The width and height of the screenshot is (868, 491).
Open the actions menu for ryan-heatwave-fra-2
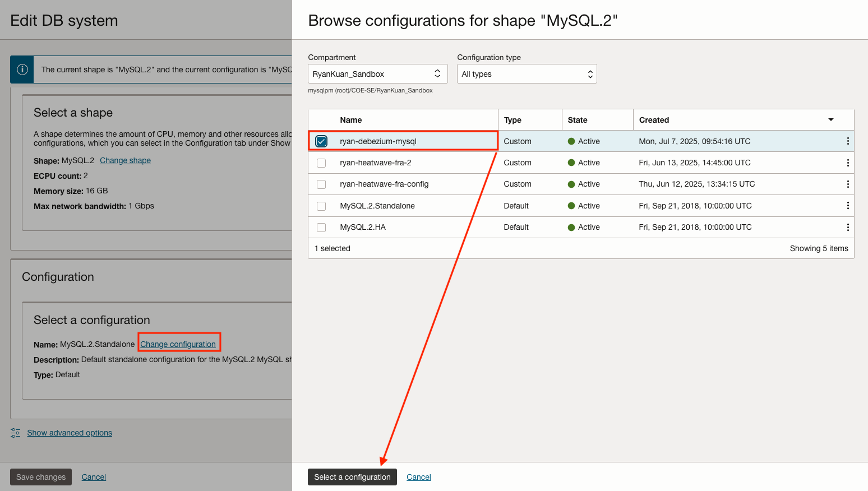(x=848, y=163)
